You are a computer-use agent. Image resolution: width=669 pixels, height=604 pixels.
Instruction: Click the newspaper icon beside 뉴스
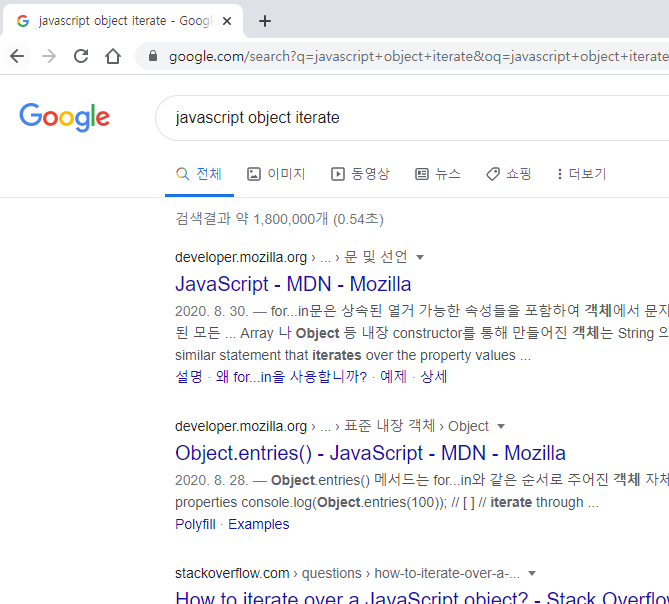coord(422,174)
